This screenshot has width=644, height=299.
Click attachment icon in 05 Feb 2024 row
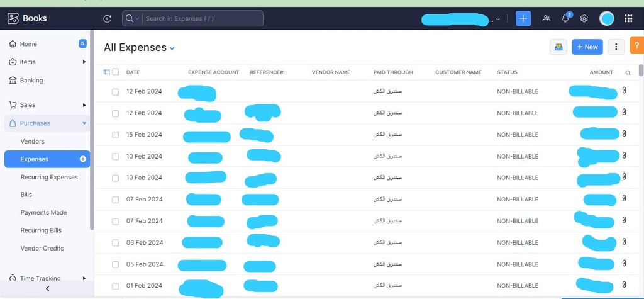[625, 263]
